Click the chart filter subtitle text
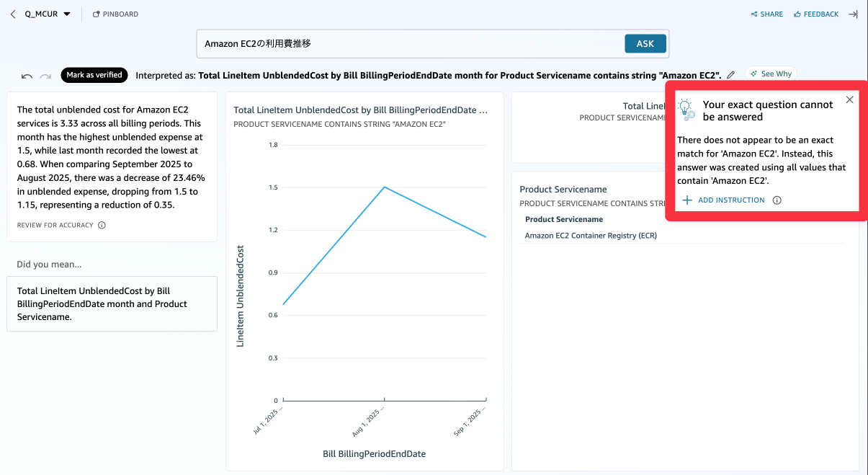This screenshot has width=868, height=475. [x=340, y=124]
